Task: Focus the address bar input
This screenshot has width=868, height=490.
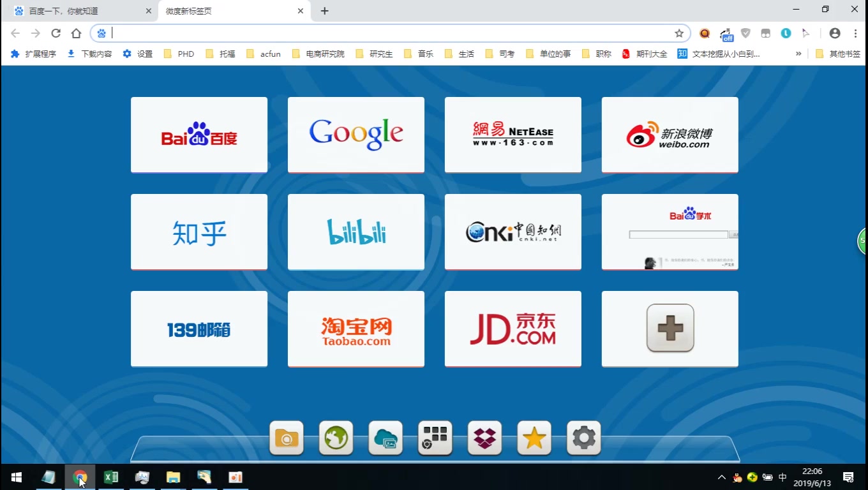Action: pos(389,33)
